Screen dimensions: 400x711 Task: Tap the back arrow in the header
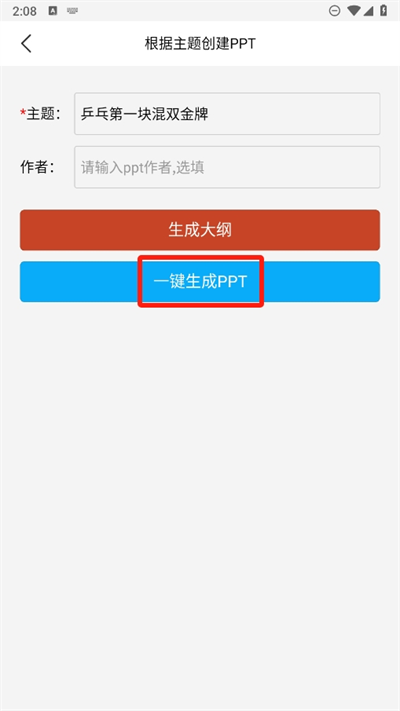point(26,44)
